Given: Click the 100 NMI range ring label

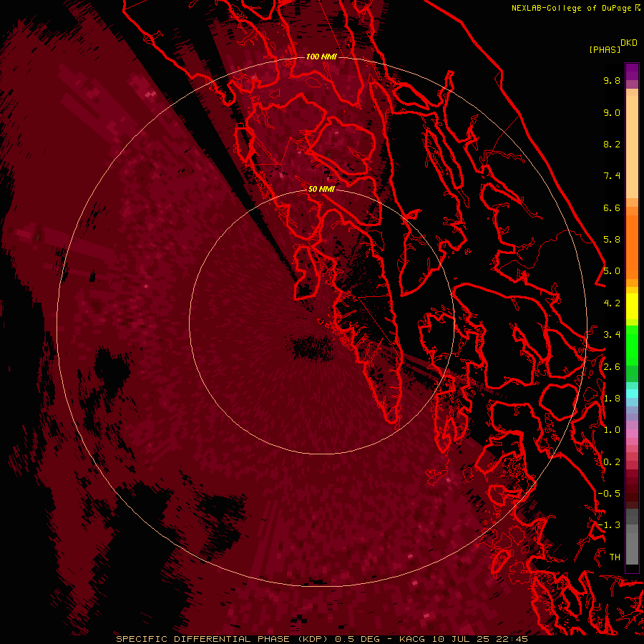Looking at the screenshot, I should click(321, 57).
